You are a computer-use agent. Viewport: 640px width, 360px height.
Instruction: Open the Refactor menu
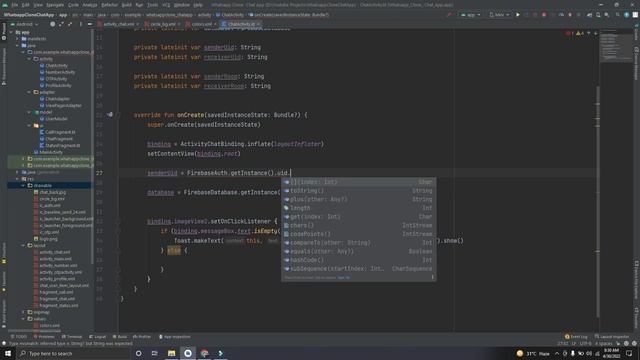coord(109,5)
